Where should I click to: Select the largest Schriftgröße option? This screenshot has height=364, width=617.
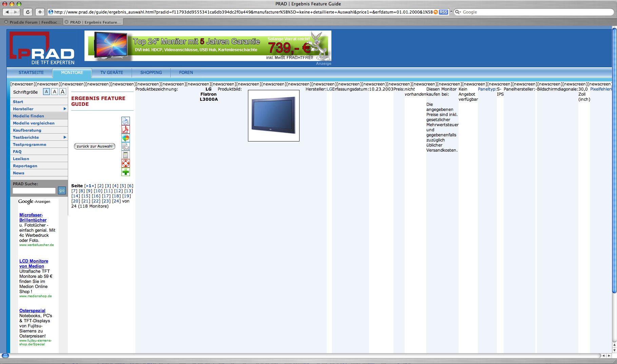pos(62,92)
